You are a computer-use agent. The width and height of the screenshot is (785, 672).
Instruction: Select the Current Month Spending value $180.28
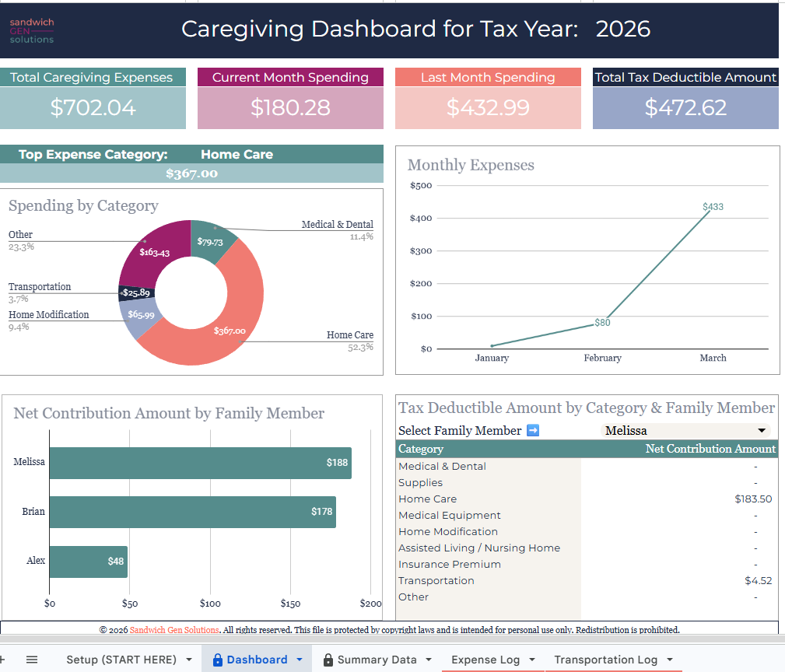pyautogui.click(x=290, y=107)
